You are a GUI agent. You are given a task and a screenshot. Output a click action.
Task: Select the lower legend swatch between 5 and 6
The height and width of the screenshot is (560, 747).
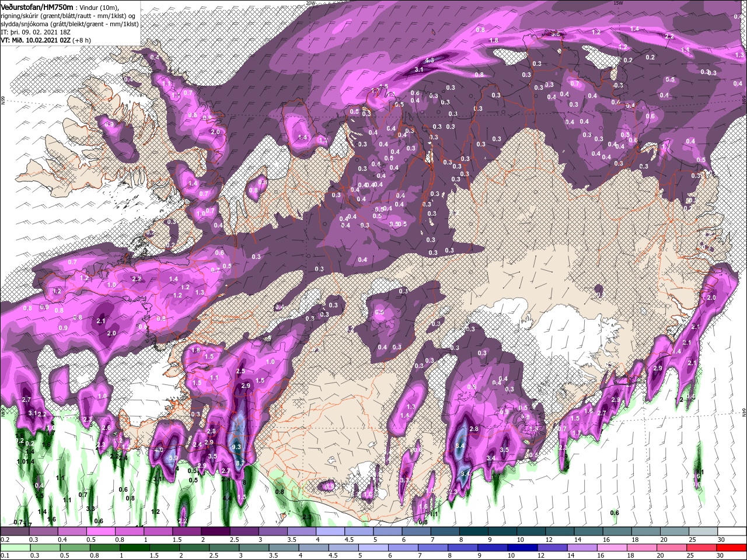coord(373,548)
